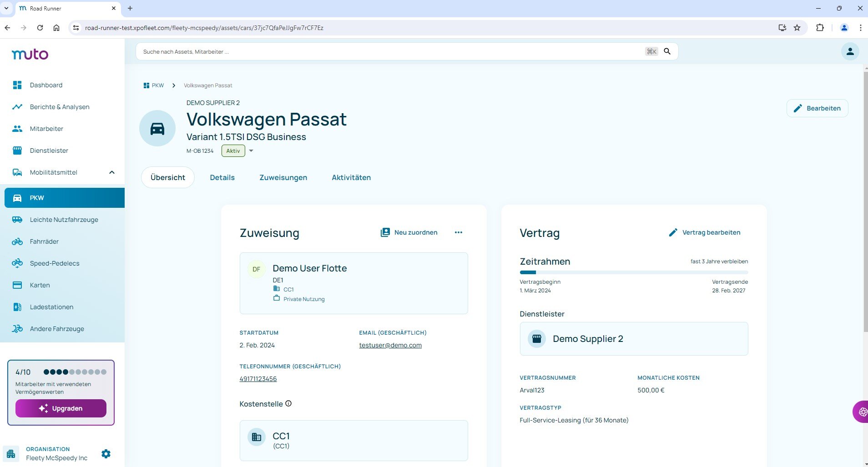Click the DF user avatar

257,269
